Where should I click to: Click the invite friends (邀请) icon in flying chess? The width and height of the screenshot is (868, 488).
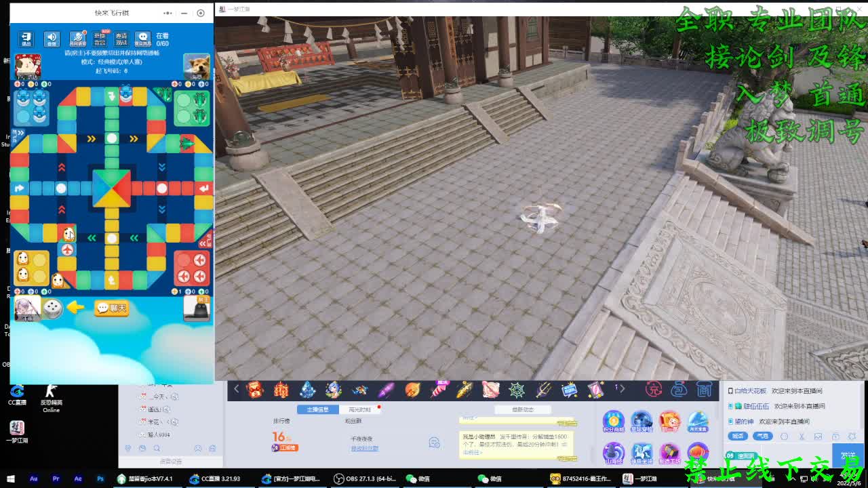tap(121, 39)
